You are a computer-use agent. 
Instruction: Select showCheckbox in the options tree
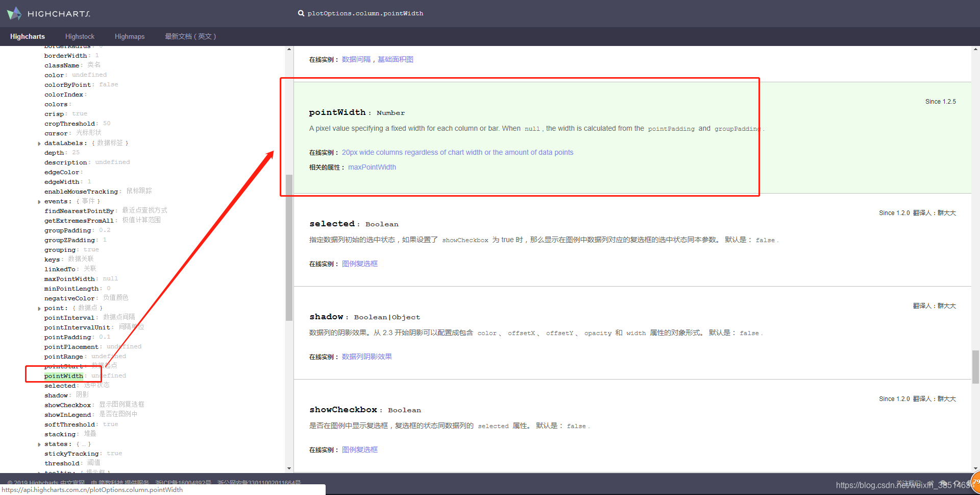click(67, 405)
